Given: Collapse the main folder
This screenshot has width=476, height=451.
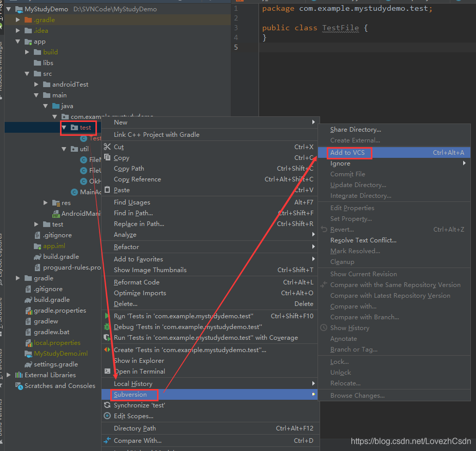Looking at the screenshot, I should coord(36,95).
